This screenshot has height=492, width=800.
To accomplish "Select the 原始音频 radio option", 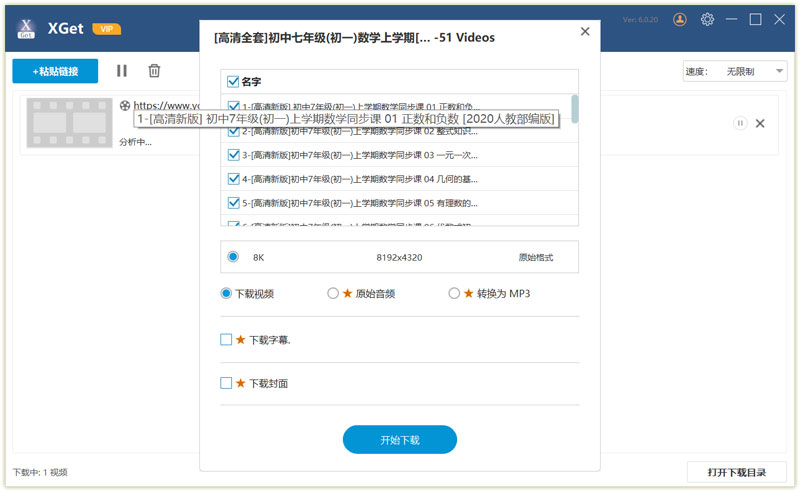I will (x=333, y=294).
